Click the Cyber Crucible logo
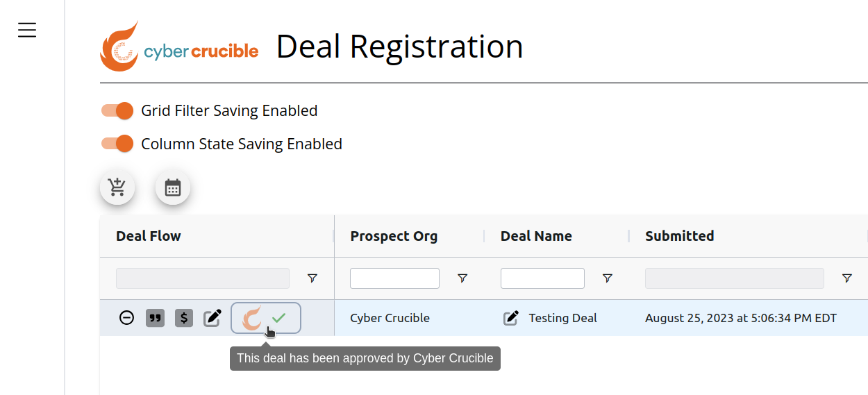Viewport: 868px width, 395px height. (x=179, y=47)
